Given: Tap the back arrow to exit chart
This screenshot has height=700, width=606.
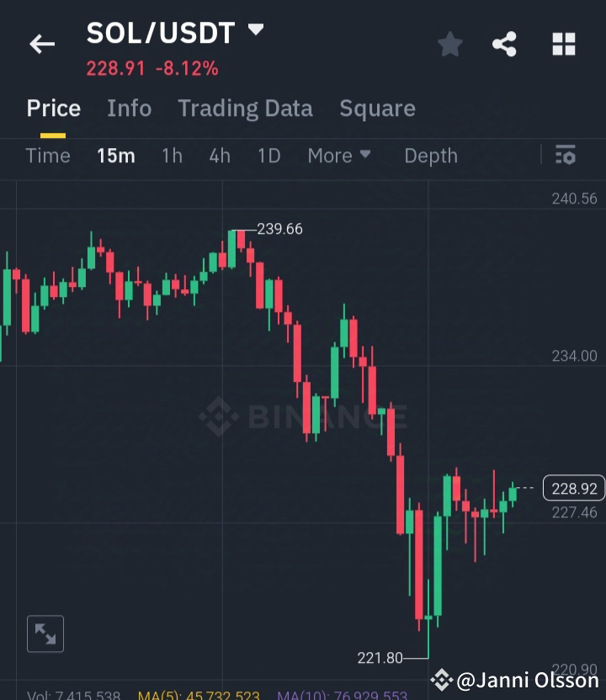Looking at the screenshot, I should [x=42, y=44].
